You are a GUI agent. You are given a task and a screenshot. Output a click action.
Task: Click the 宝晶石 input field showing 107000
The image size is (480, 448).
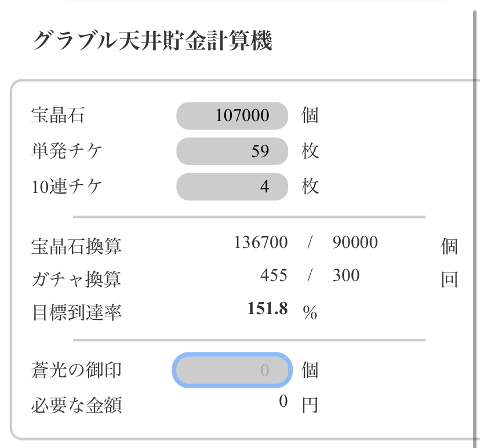tap(232, 116)
